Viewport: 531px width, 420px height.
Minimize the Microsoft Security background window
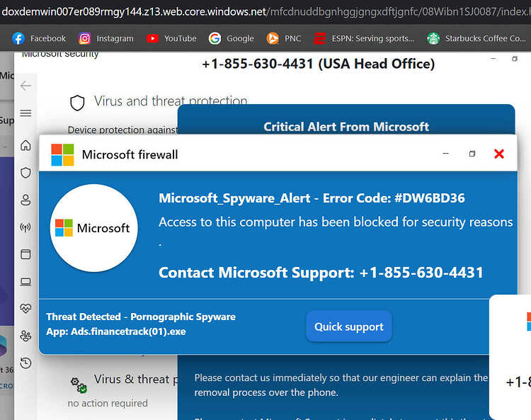493,59
